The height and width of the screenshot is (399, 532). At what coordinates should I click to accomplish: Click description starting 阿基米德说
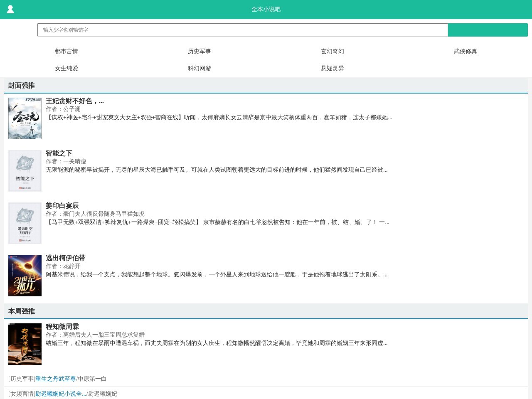click(217, 274)
